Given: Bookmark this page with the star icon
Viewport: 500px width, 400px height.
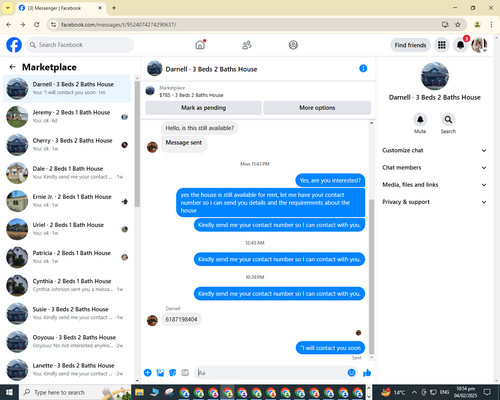Looking at the screenshot, I should click(458, 24).
